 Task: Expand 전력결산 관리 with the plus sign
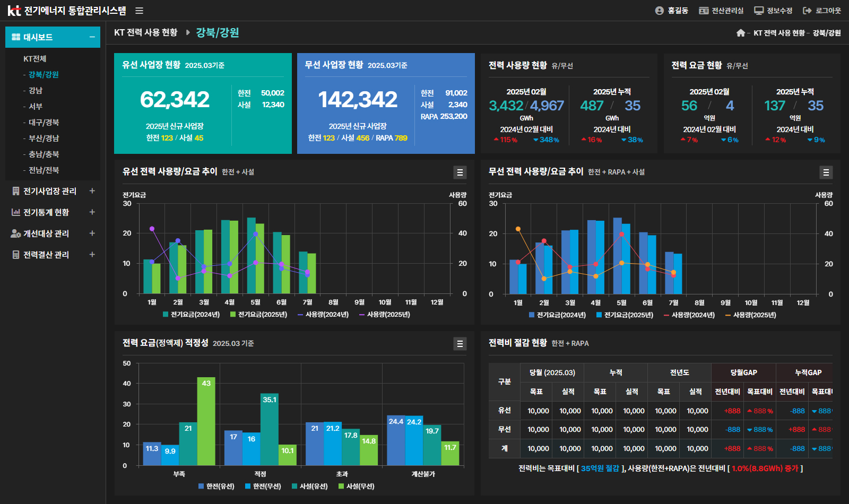coord(92,255)
